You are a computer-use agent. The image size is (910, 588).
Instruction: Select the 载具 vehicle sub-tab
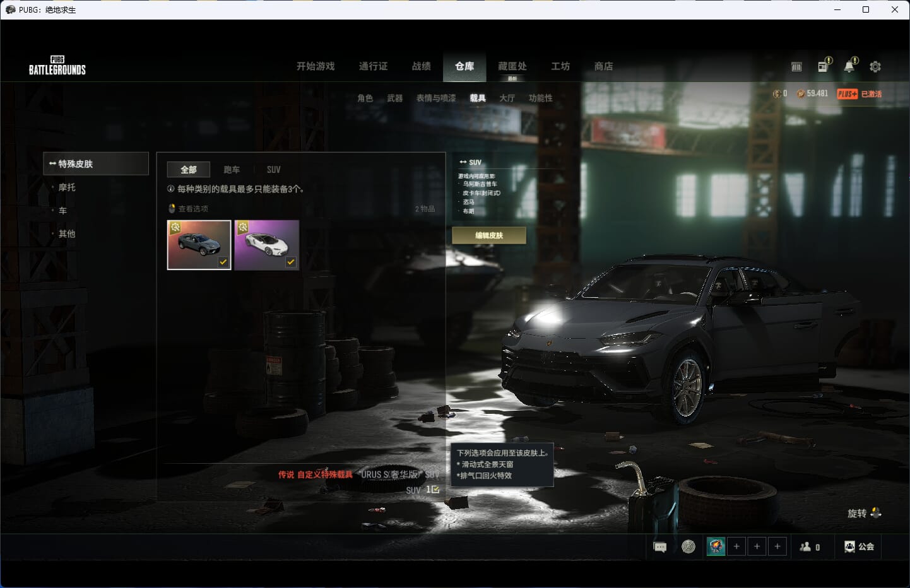(478, 98)
